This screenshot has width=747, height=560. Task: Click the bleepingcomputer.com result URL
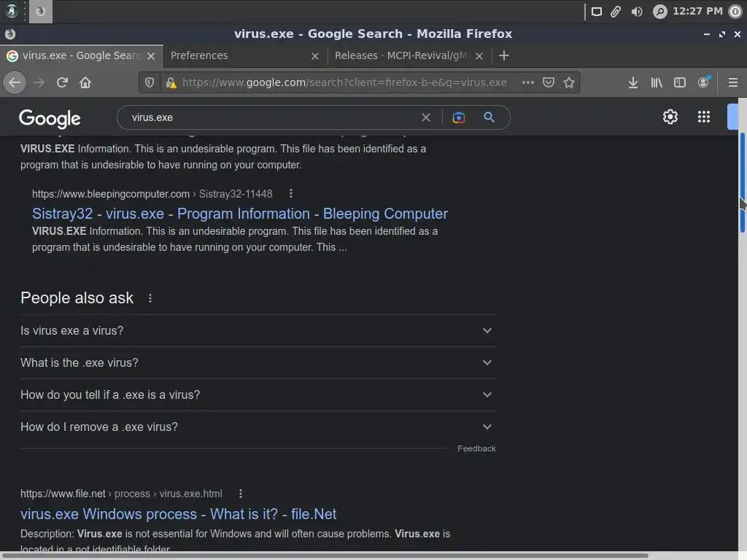click(152, 194)
